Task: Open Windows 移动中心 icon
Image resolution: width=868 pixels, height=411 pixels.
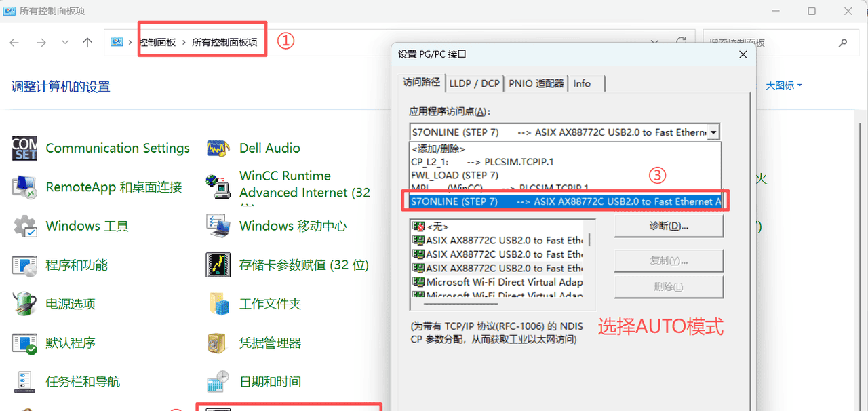Action: (x=218, y=226)
